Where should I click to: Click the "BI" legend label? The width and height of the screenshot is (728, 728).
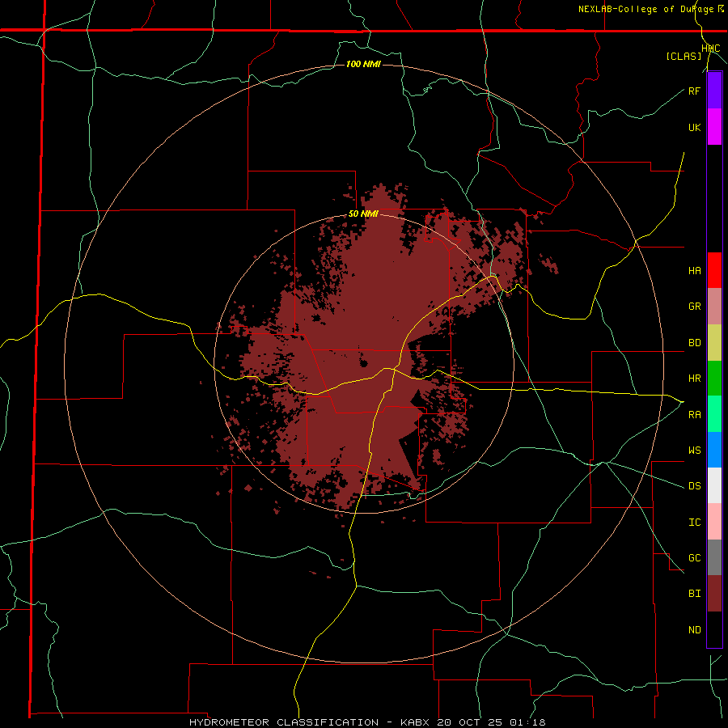(694, 594)
